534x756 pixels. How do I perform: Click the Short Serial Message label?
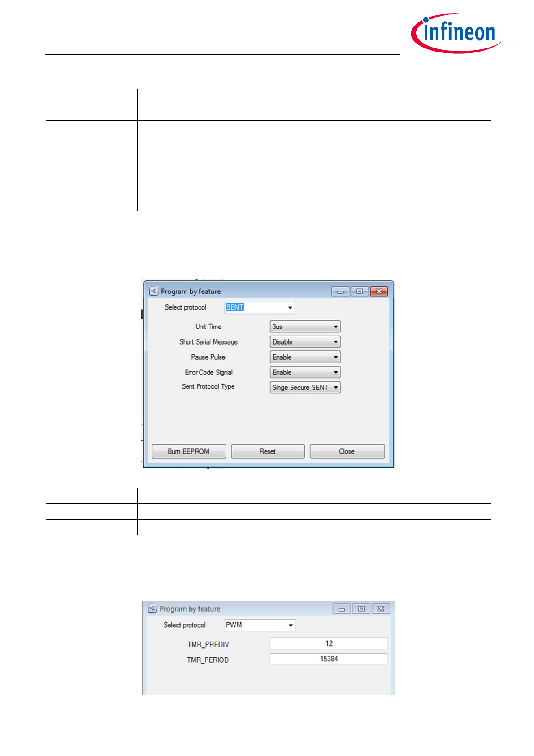pyautogui.click(x=208, y=342)
